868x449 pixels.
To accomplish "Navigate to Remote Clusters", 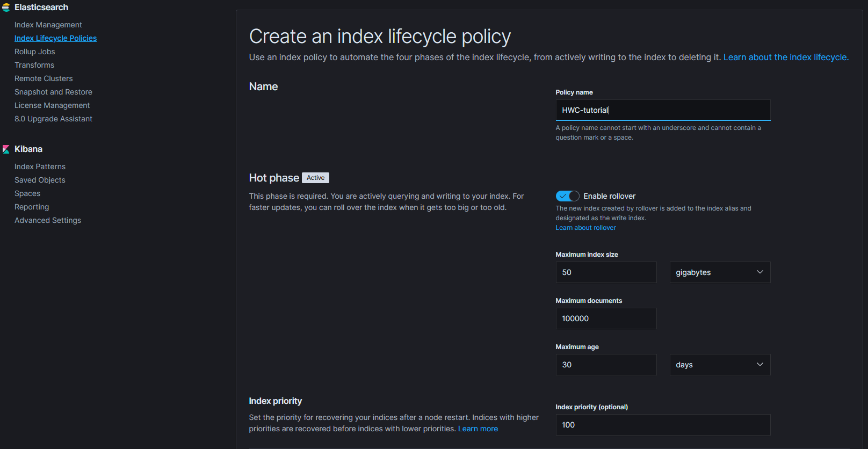I will (x=43, y=78).
